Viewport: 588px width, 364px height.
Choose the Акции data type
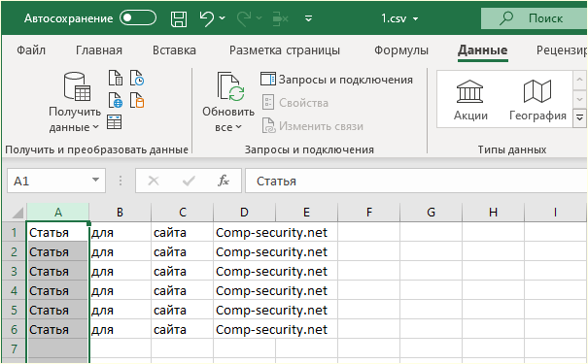click(470, 100)
